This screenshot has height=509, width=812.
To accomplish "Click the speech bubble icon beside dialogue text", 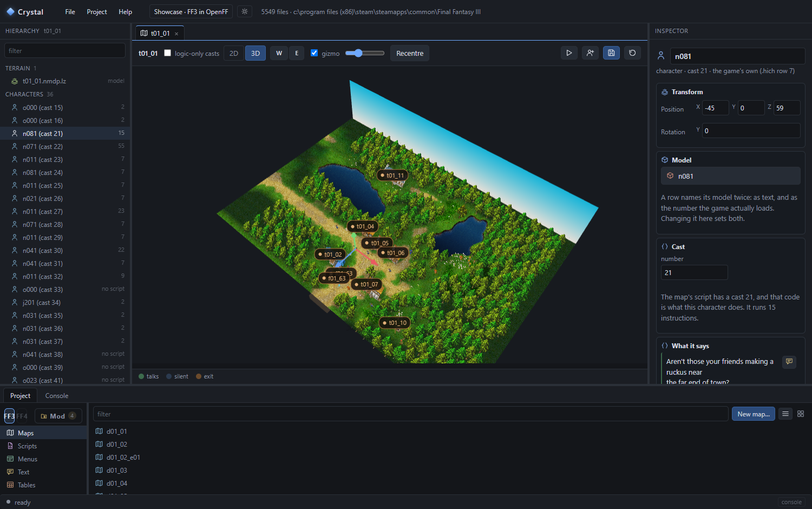I will point(789,362).
